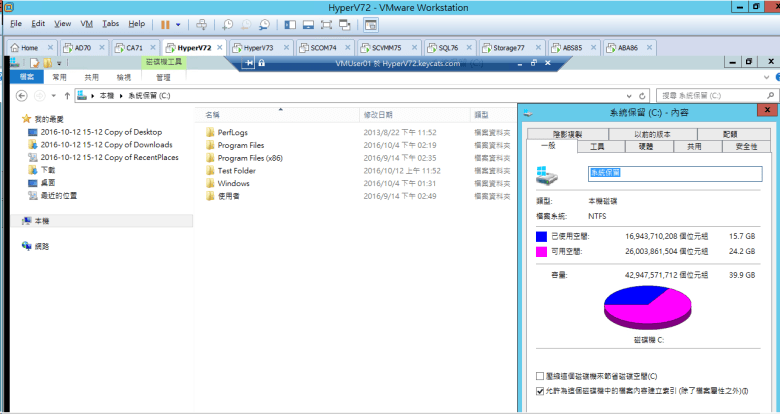Image resolution: width=780 pixels, height=414 pixels.
Task: Click the take snapshot clock icon
Action: pos(229,23)
